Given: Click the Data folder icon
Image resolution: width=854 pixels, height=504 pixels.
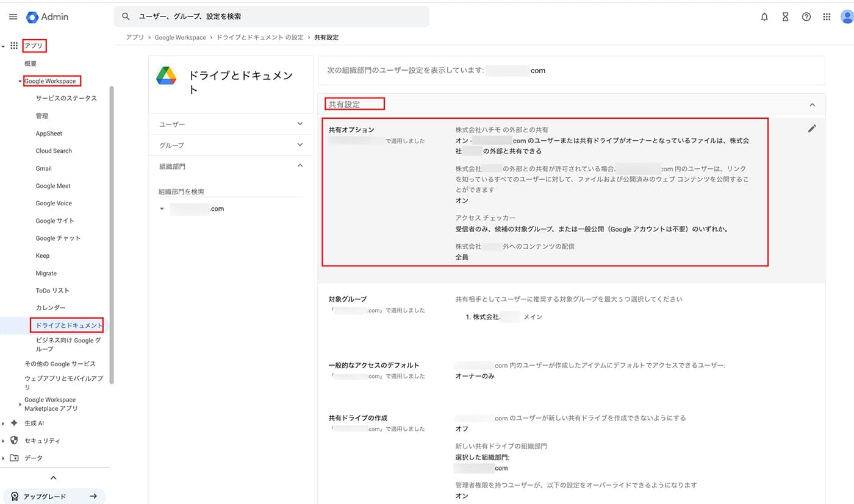Looking at the screenshot, I should click(14, 458).
